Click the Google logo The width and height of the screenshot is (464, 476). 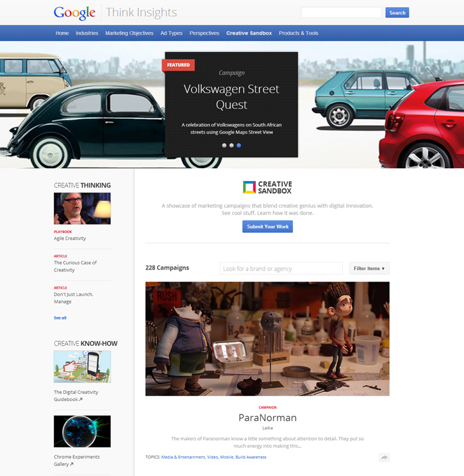(x=74, y=13)
